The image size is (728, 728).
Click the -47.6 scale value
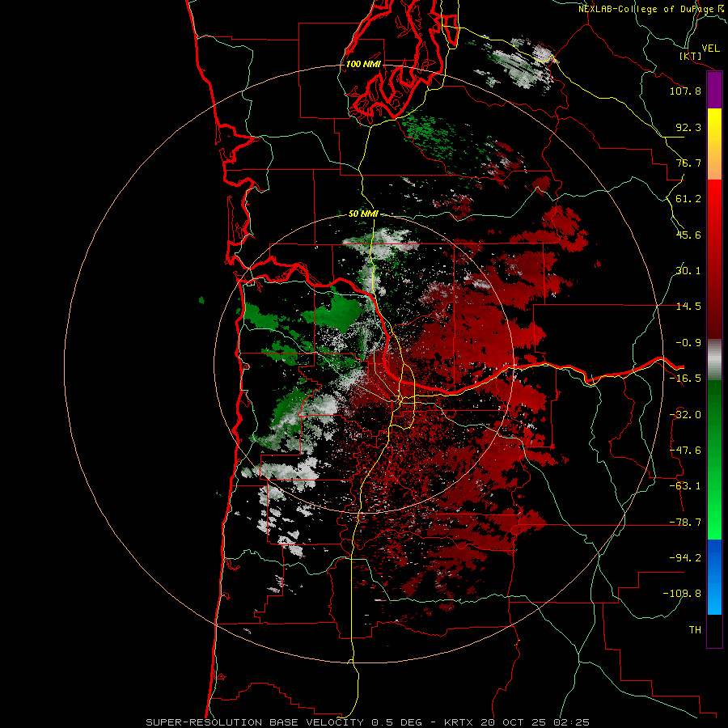pos(685,451)
